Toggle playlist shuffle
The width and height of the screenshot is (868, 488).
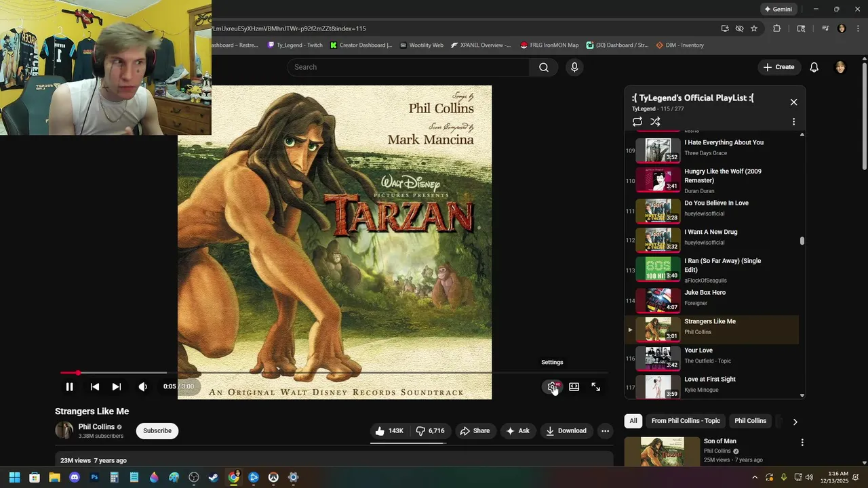(x=655, y=122)
